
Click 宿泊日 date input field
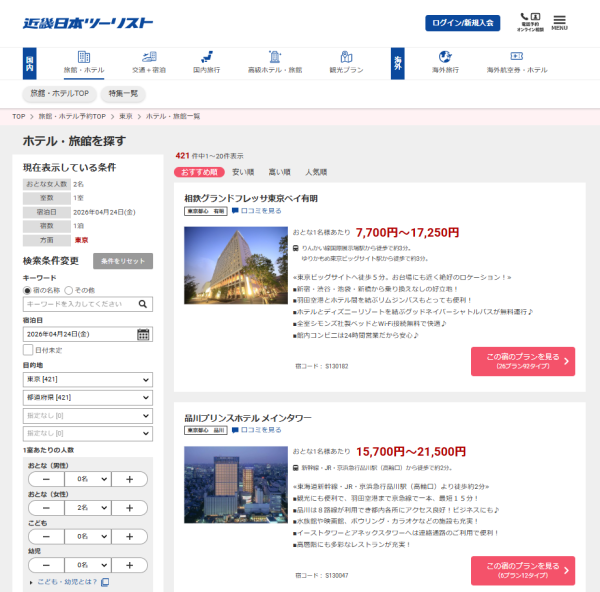click(x=88, y=334)
